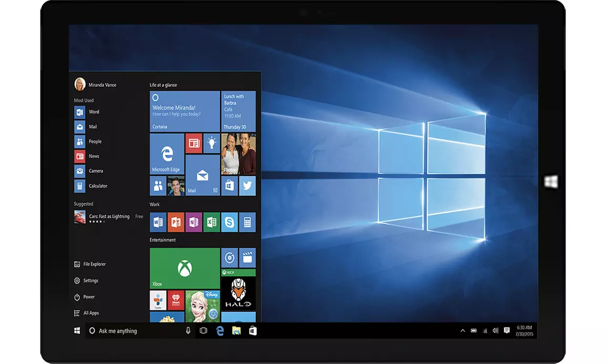Select the OneNote tile
The height and width of the screenshot is (364, 607).
193,222
